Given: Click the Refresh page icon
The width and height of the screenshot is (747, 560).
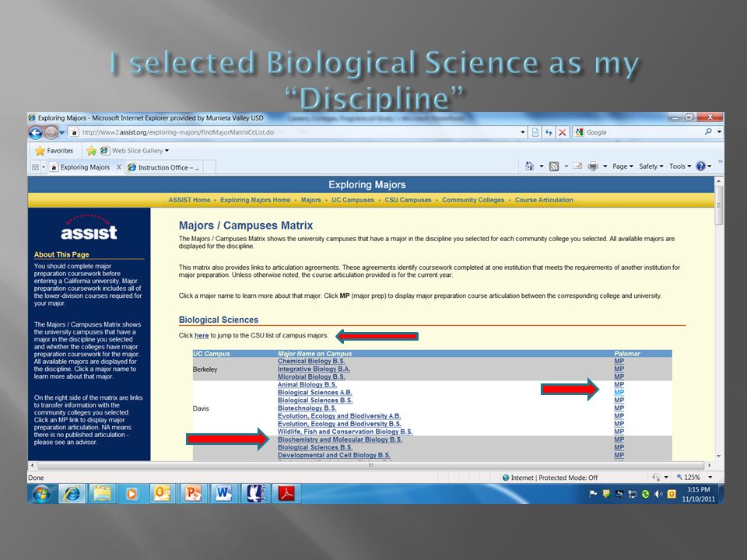Looking at the screenshot, I should coord(549,132).
